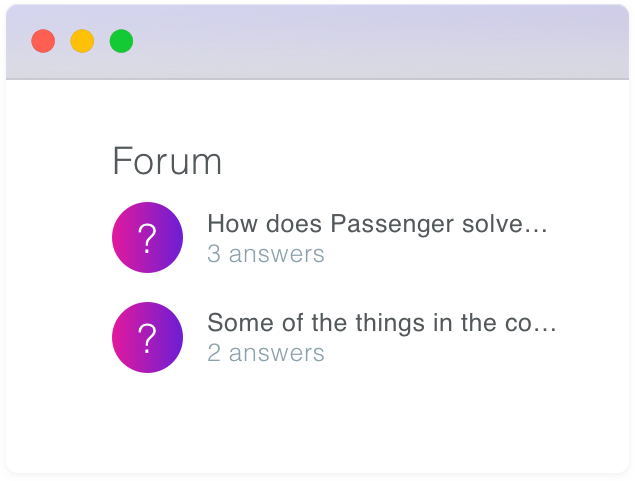Viewport: 635px width, 481px height.
Task: Open the "Some of the things in the co…" post
Action: click(382, 323)
